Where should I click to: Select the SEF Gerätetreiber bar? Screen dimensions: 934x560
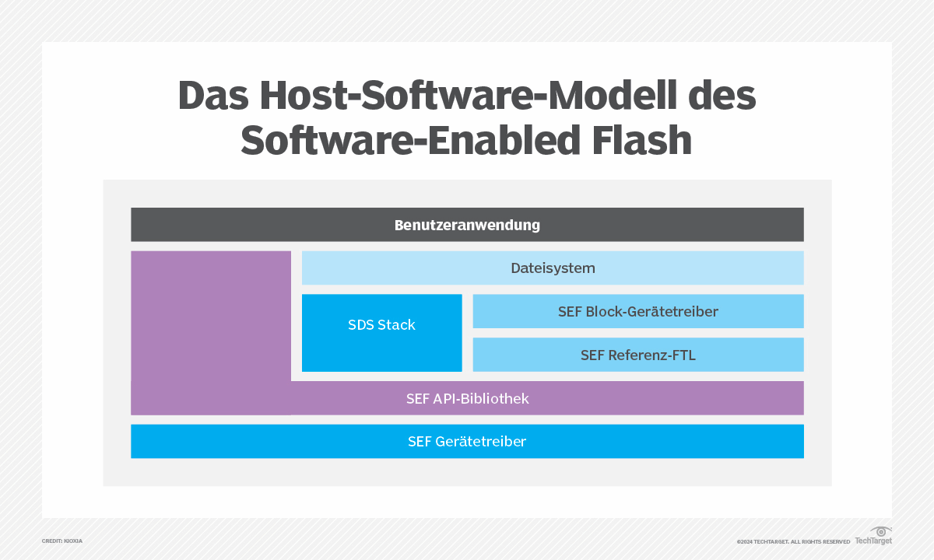pos(467,442)
